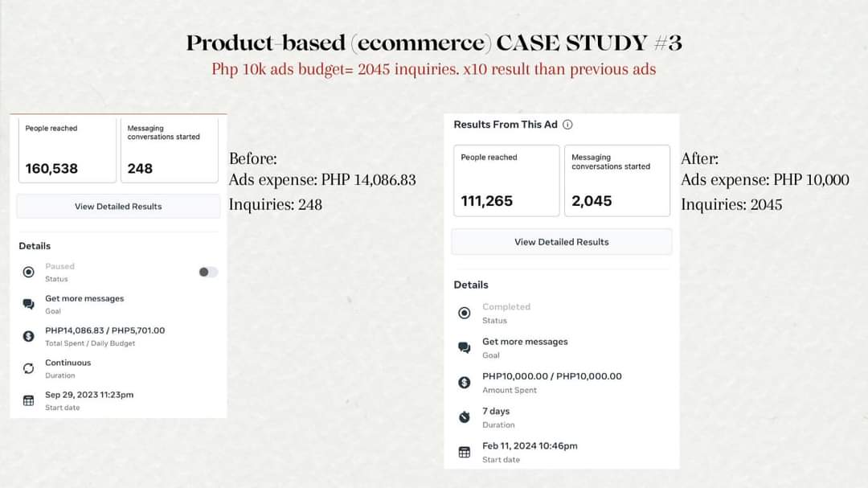
Task: Click the refresh icon beside Continuous duration
Action: [x=29, y=368]
